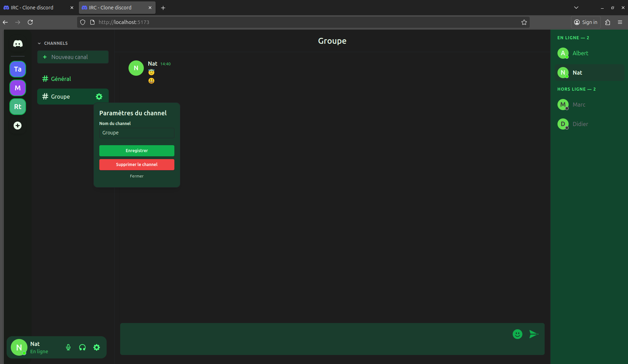Select the Ta server icon
This screenshot has height=364, width=628.
pos(18,69)
